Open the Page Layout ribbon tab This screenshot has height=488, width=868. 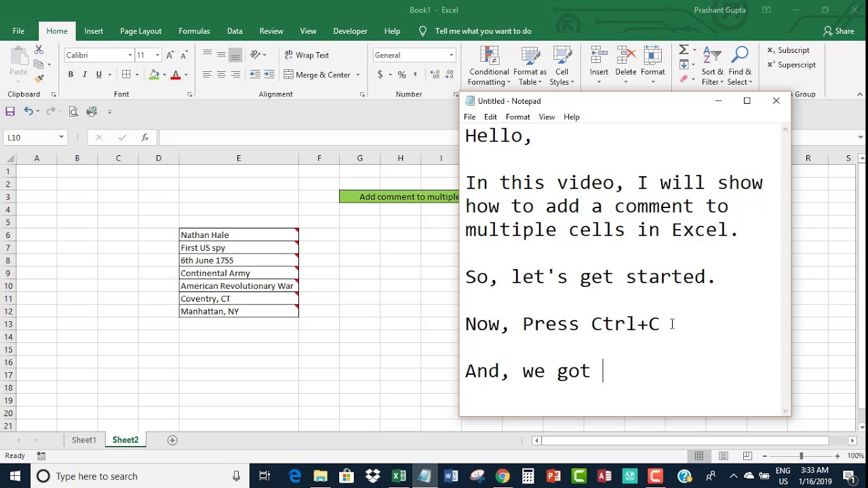click(x=140, y=31)
